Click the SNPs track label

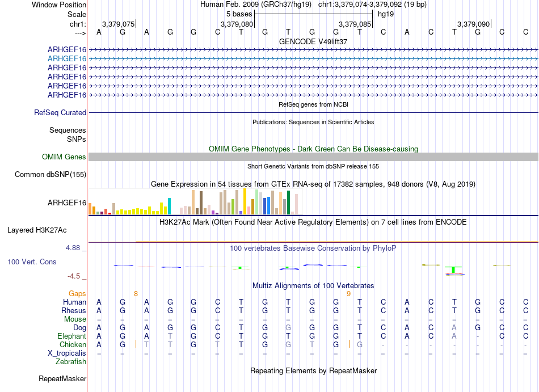pyautogui.click(x=77, y=139)
